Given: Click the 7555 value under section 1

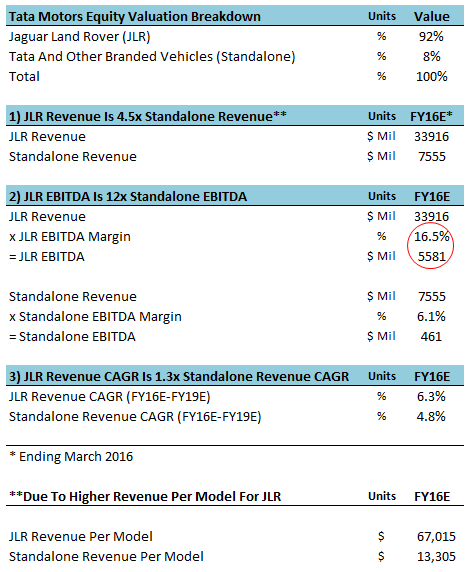Looking at the screenshot, I should 432,157.
